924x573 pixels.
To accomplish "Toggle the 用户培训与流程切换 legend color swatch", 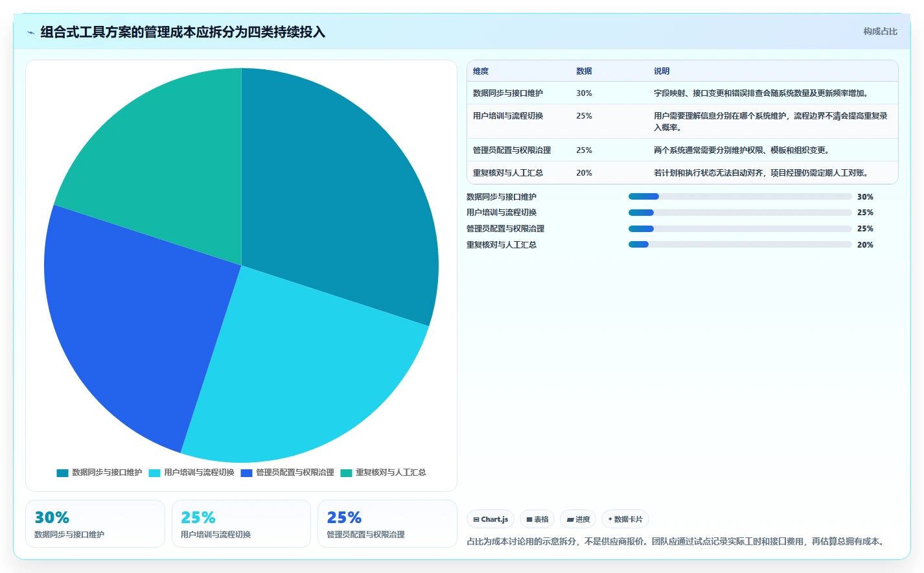I will (154, 473).
